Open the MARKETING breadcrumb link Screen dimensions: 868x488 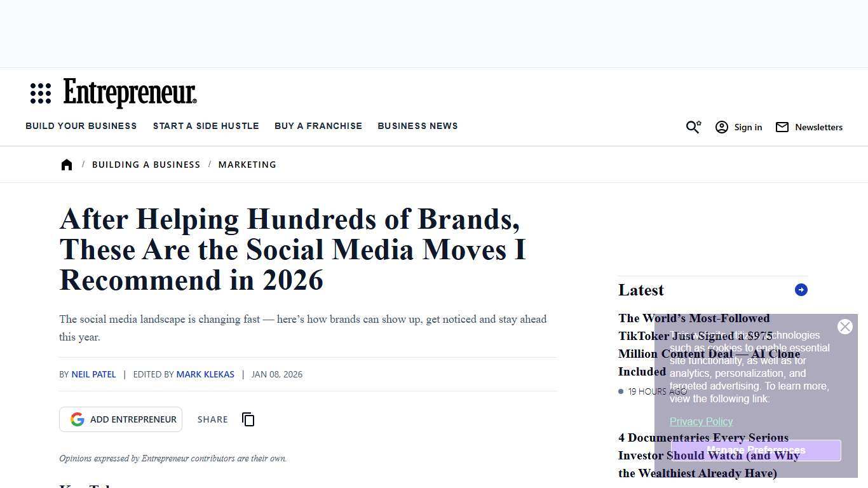pos(247,164)
